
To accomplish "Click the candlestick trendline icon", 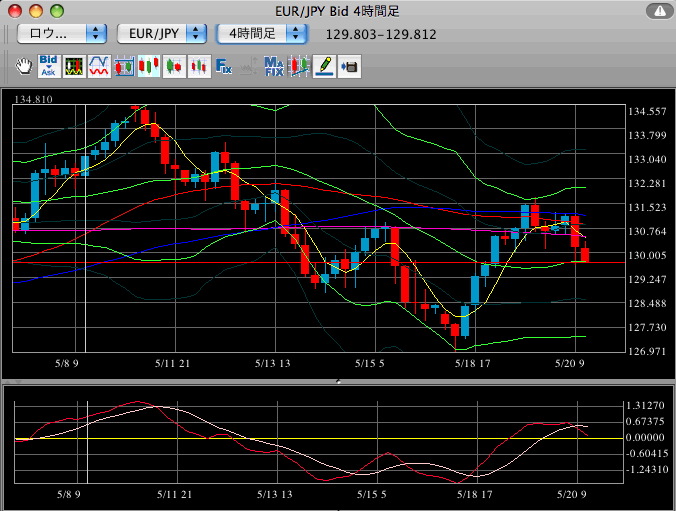I will (x=299, y=66).
